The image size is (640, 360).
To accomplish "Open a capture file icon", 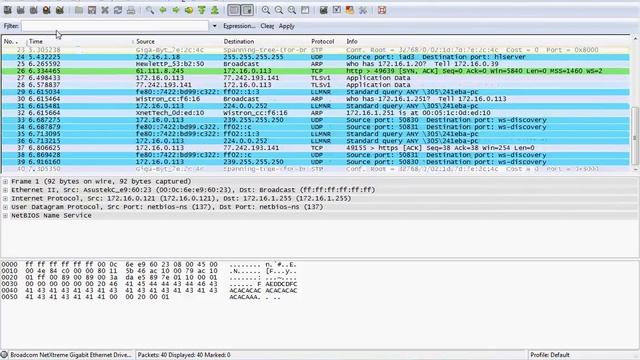I will (x=79, y=10).
